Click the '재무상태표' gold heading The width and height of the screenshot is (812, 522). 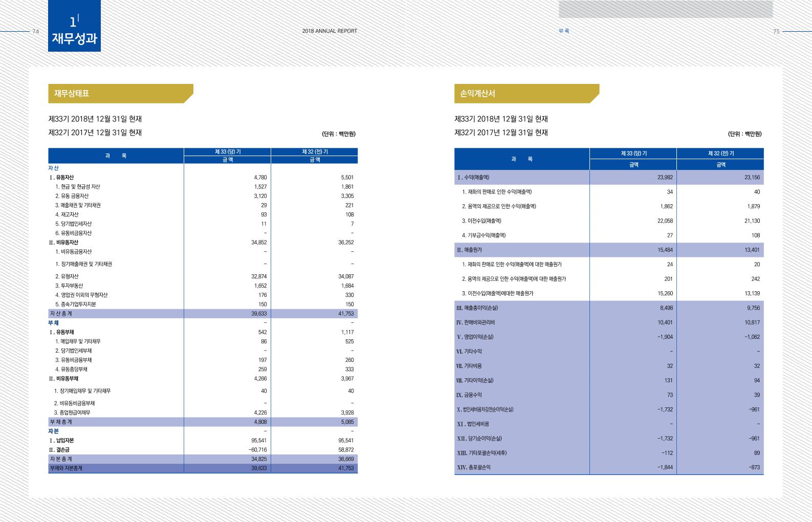[x=121, y=94]
